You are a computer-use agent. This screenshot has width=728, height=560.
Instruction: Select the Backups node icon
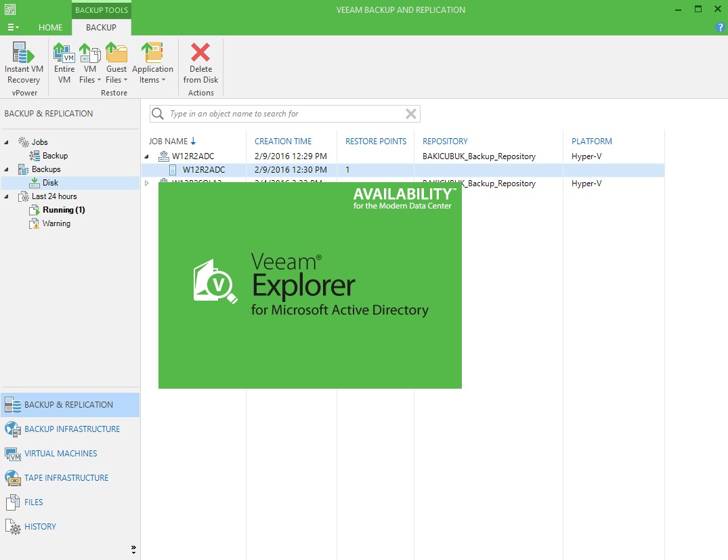point(23,169)
